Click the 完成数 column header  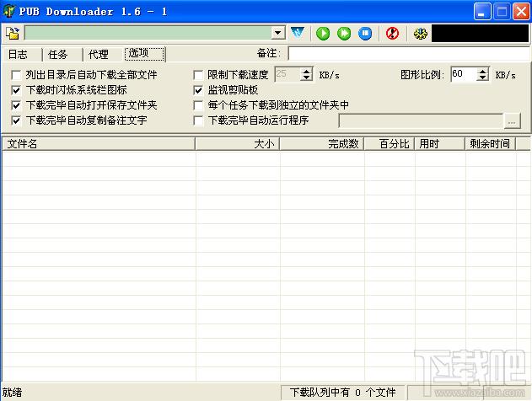click(322, 144)
